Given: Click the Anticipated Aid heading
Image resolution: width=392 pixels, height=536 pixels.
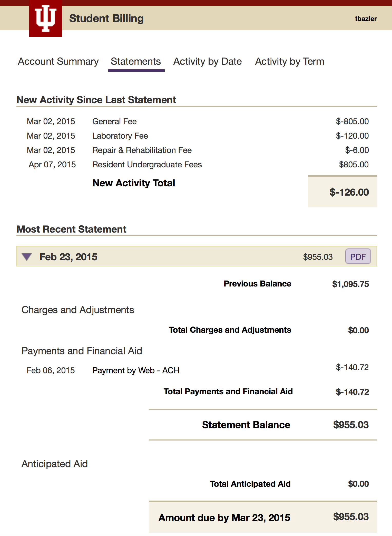Looking at the screenshot, I should coord(55,464).
